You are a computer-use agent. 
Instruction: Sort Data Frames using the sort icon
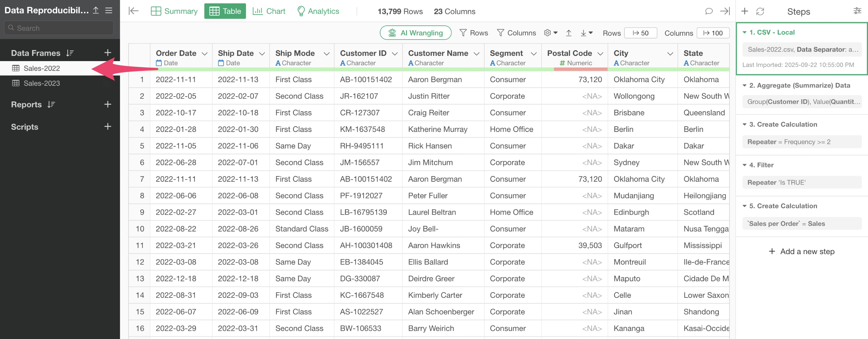click(x=70, y=53)
